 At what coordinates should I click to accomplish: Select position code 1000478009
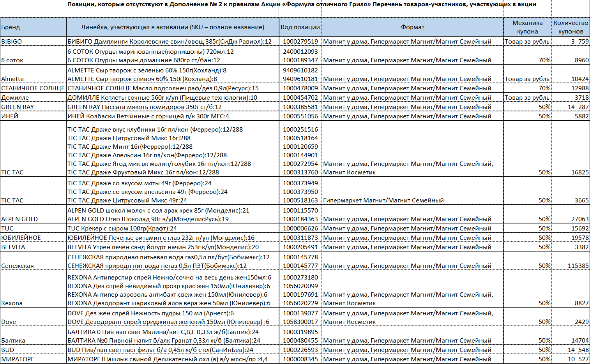tap(300, 88)
